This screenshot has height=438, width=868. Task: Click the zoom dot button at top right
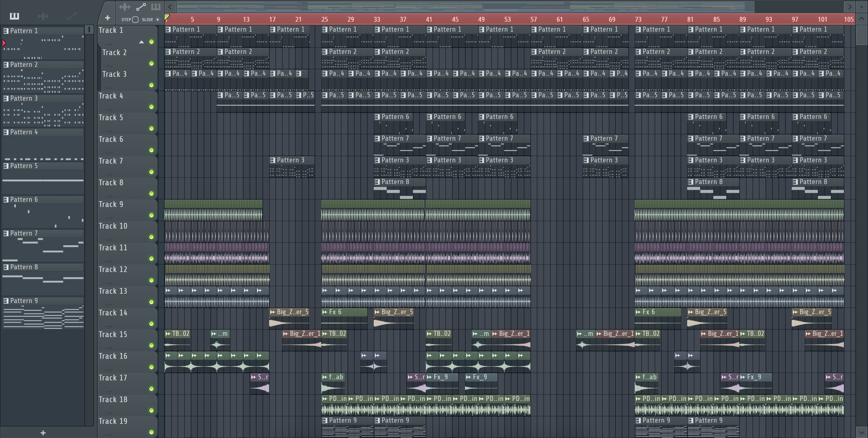862,6
